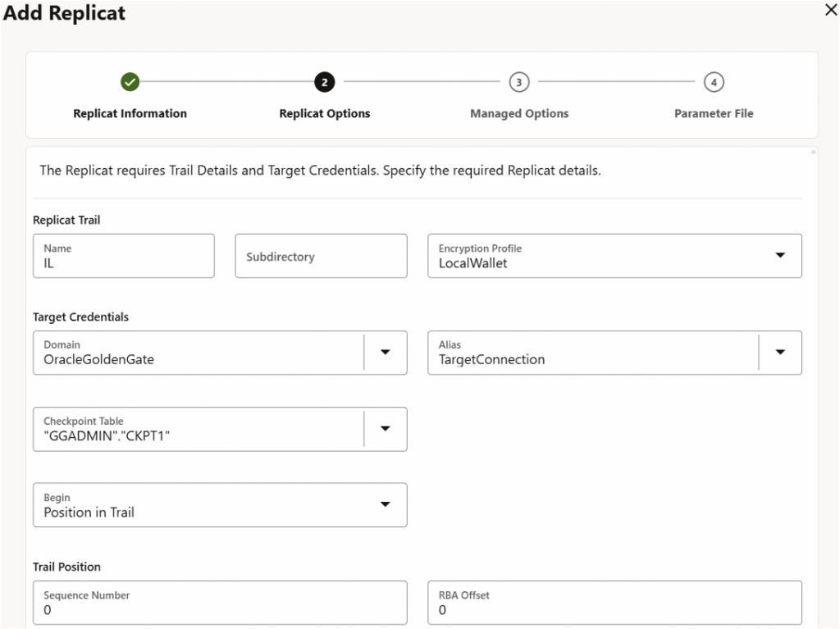
Task: Click the Replicat Trail Name field
Action: coord(123,256)
